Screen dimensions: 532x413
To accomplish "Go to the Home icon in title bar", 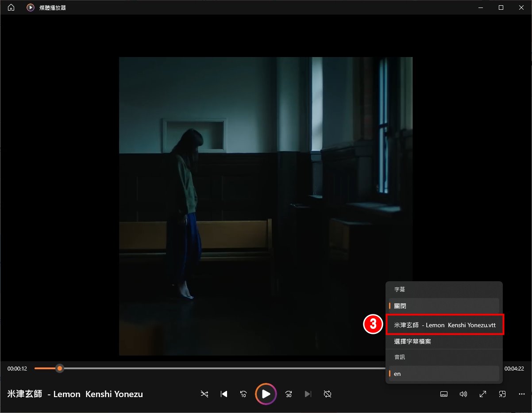I will point(11,8).
